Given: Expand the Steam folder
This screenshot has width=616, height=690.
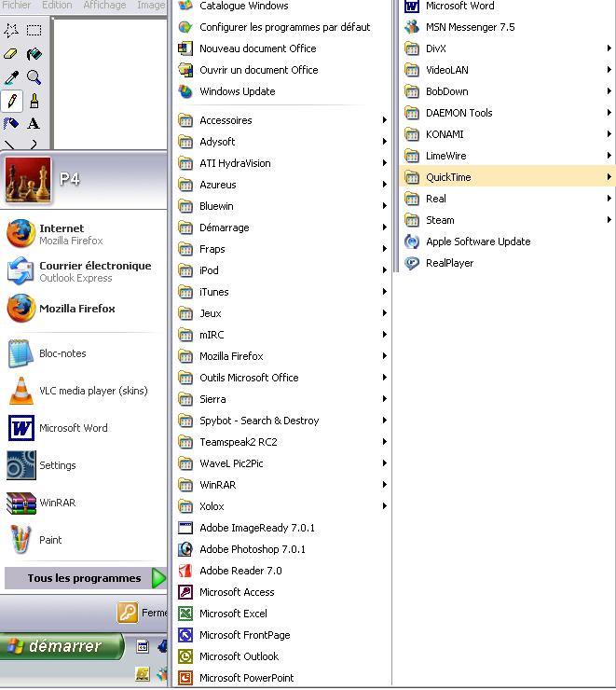Looking at the screenshot, I should point(508,220).
